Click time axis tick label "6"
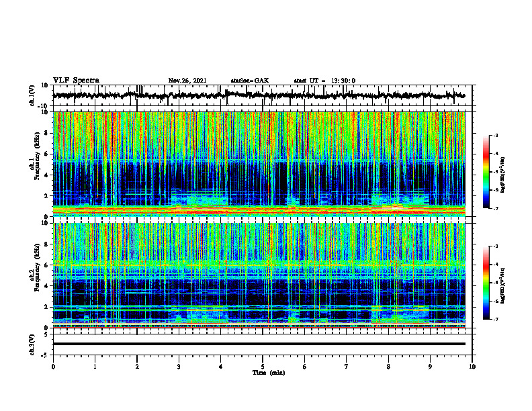 coord(305,367)
